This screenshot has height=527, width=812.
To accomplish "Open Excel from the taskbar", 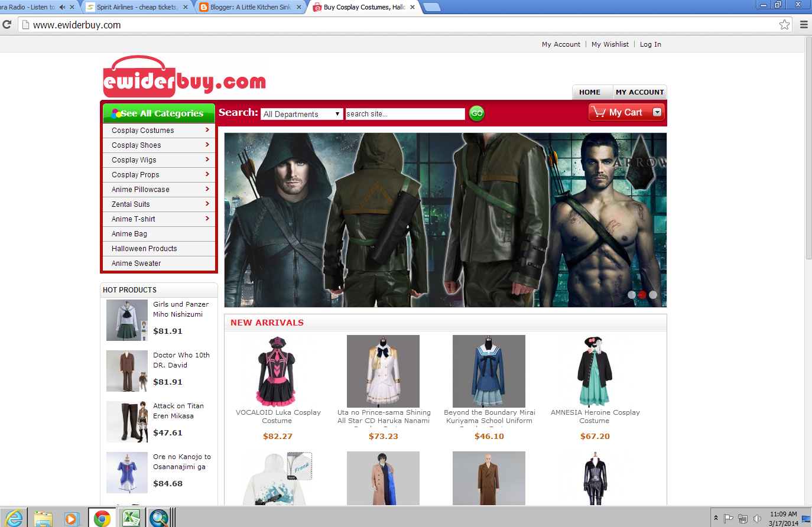I will [x=131, y=518].
